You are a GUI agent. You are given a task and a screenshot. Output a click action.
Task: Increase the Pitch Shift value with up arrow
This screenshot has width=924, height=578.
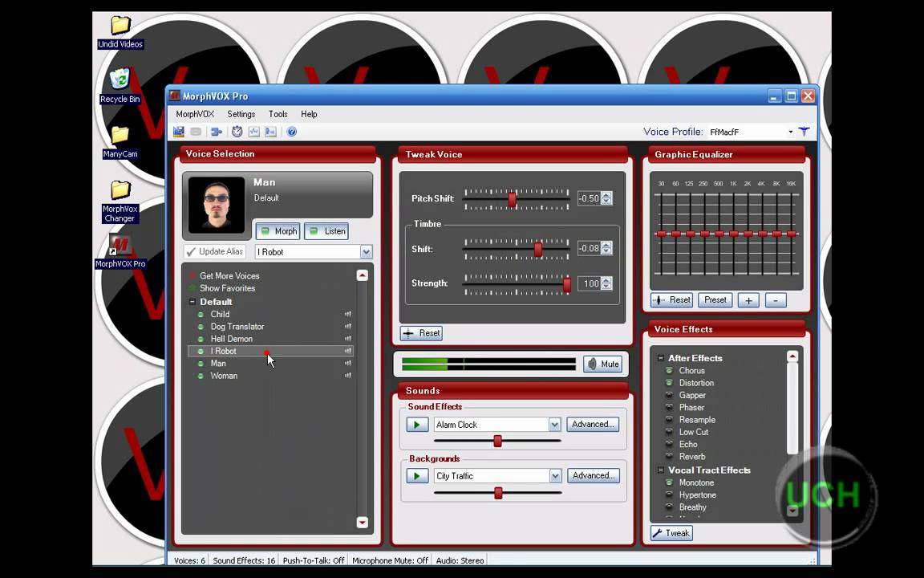[607, 195]
